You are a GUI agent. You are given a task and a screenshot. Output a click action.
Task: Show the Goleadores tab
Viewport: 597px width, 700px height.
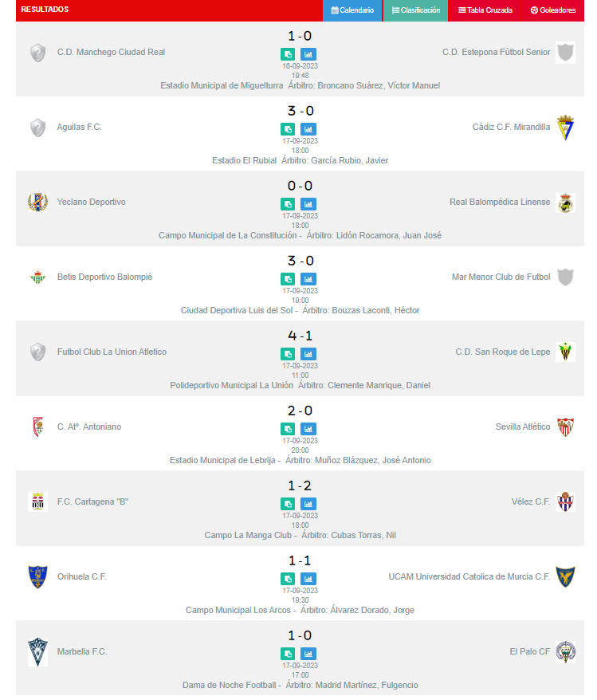pyautogui.click(x=552, y=10)
